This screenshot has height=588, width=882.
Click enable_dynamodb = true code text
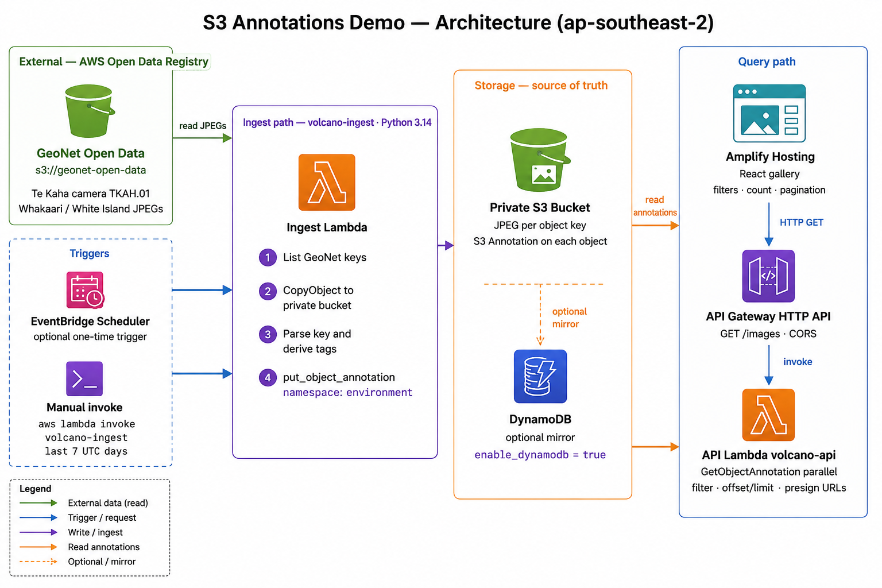click(540, 455)
